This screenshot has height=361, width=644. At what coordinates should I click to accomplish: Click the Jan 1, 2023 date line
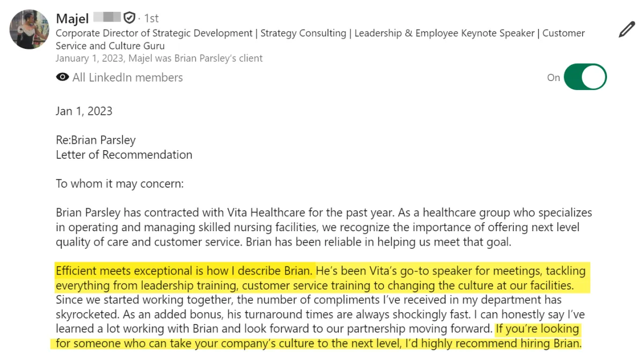coord(84,111)
